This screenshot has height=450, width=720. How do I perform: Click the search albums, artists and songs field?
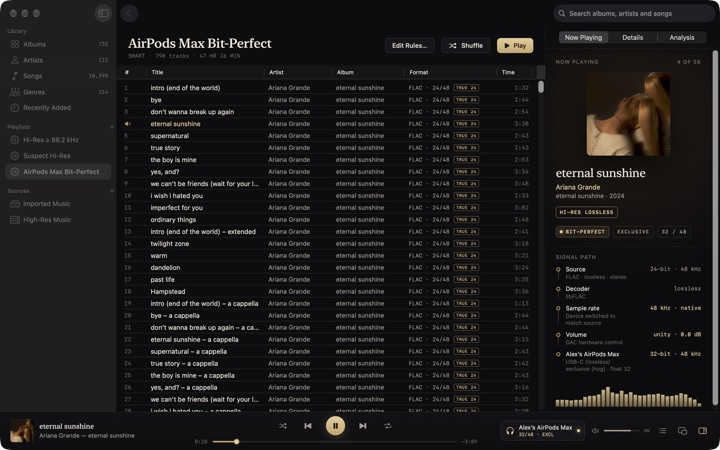tap(634, 13)
